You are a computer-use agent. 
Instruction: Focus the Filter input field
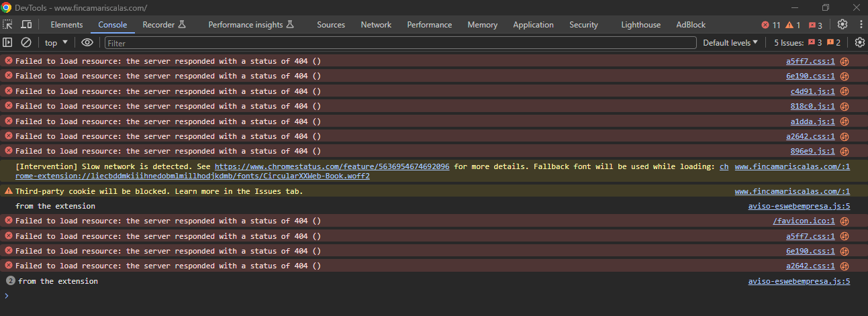tap(400, 43)
